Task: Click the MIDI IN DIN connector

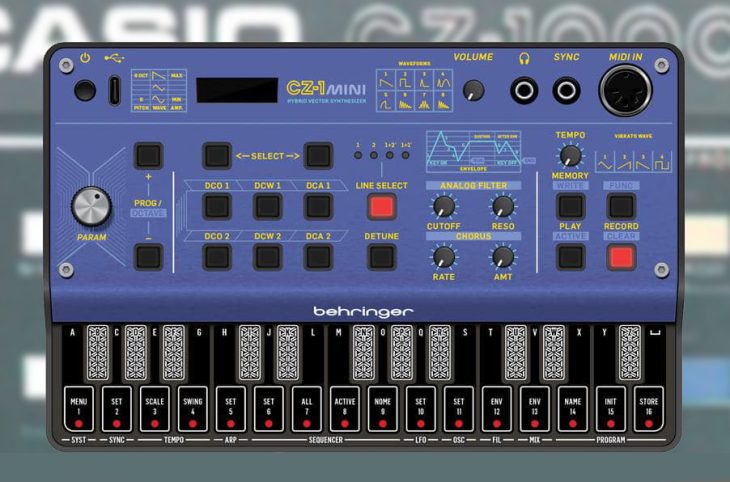Action: point(625,90)
